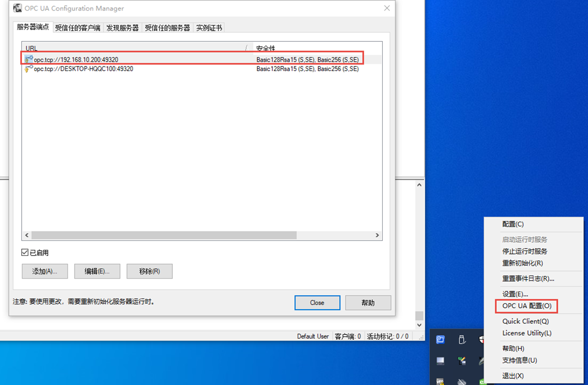Click the resize grip in the background window's corner
Viewport: 588px width, 385px height.
click(x=421, y=337)
